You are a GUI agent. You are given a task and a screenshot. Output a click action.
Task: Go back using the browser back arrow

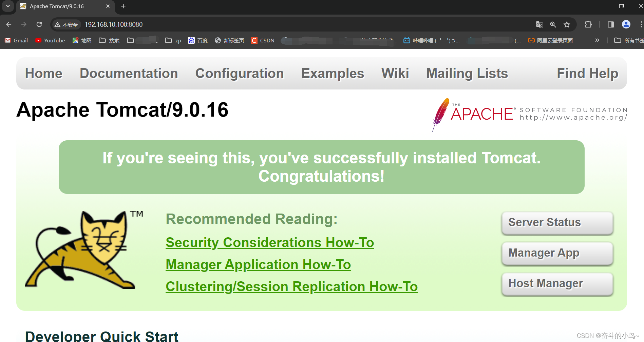coord(9,24)
